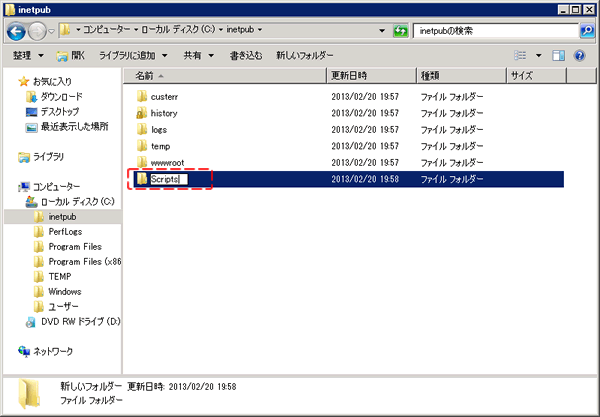Click the Scripts folder name edit field
Viewport: 600px width, 417px height.
[x=167, y=179]
